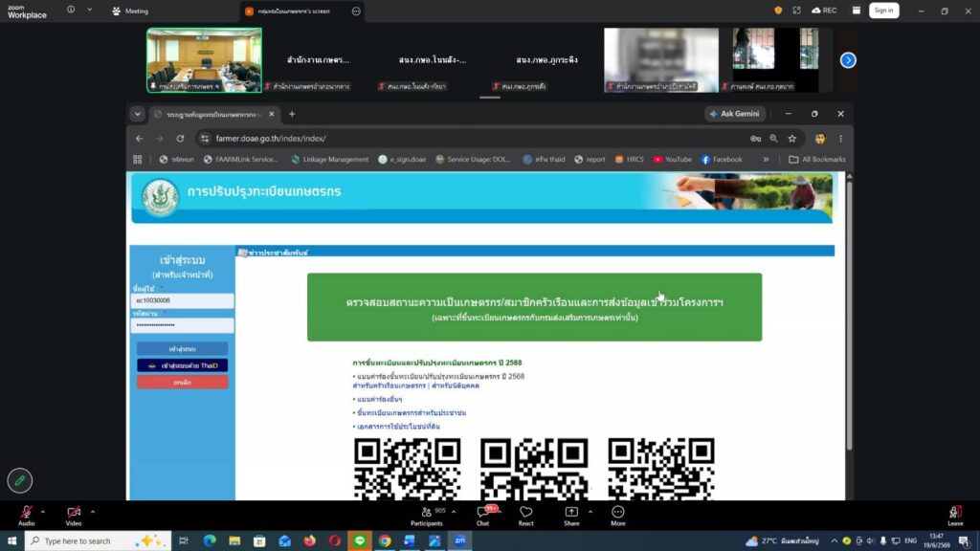Reload the farmer.doae.go.th page
Viewport: 980px width, 551px height.
point(180,139)
